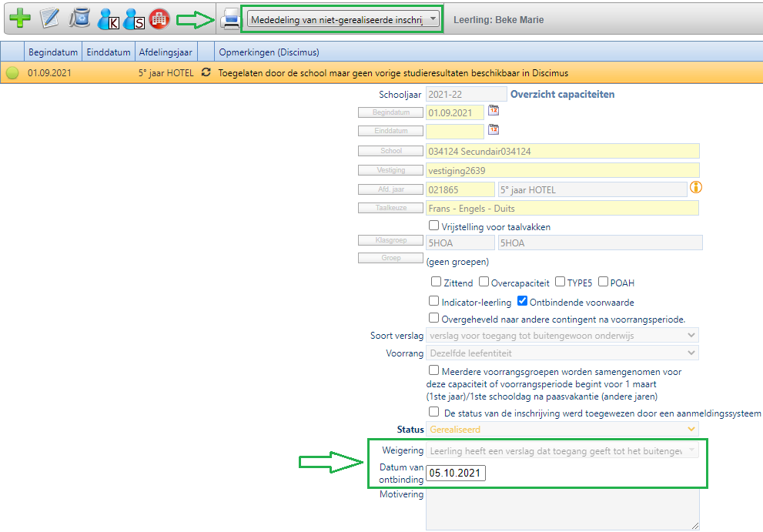Open the Status Gerealiseerd dropdown
The height and width of the screenshot is (532, 763).
click(562, 430)
